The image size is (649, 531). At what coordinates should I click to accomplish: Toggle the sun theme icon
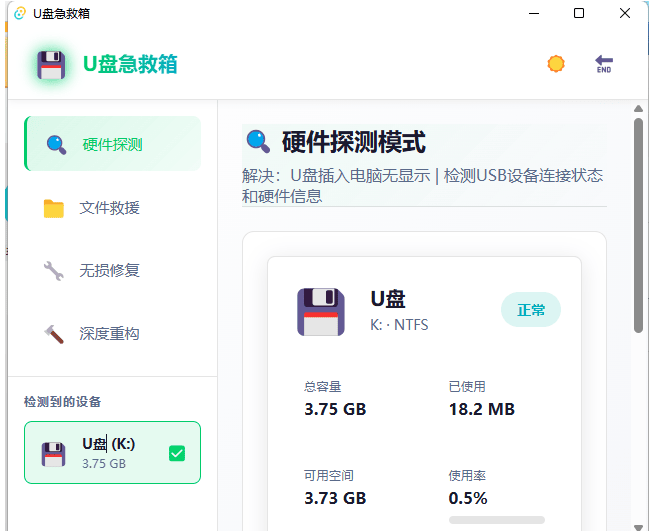556,64
